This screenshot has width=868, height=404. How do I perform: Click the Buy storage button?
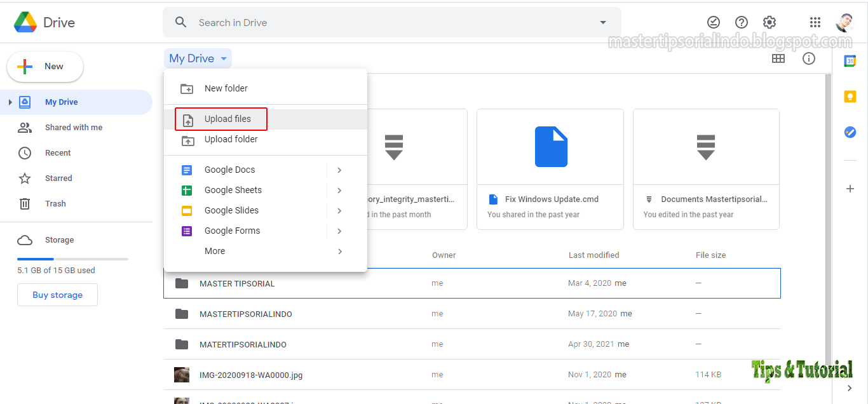coord(57,295)
